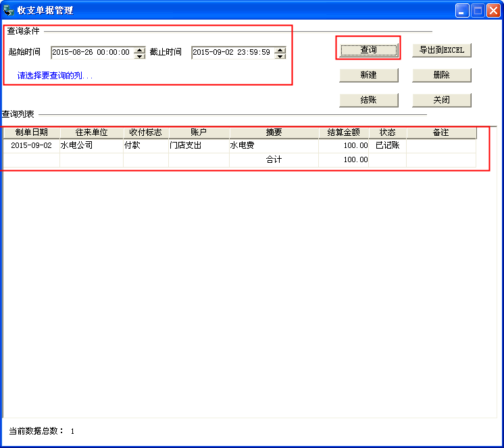Increase 截止时间 with up spinner arrow
Image resolution: width=504 pixels, height=448 pixels.
(280, 50)
